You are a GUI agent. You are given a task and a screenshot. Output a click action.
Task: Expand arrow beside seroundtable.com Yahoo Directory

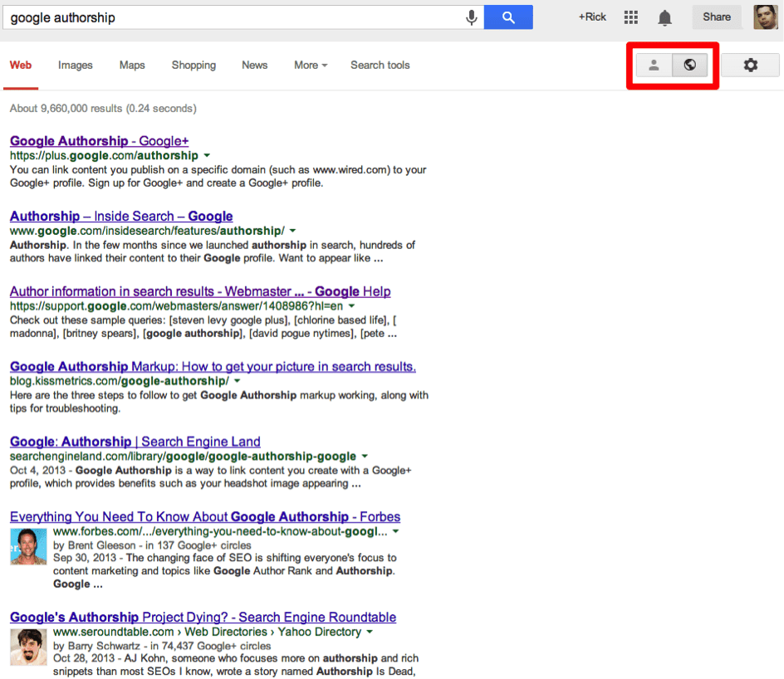tap(370, 632)
